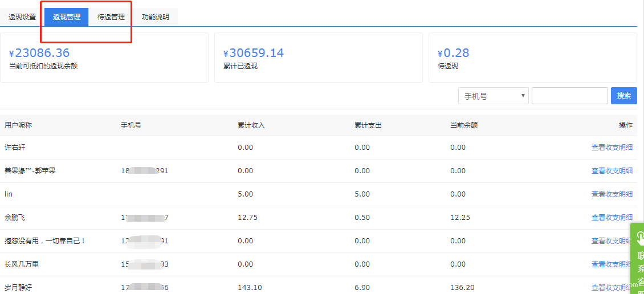Open the 待返管理 tab
Image resolution: width=644 pixels, height=294 pixels.
[x=111, y=17]
